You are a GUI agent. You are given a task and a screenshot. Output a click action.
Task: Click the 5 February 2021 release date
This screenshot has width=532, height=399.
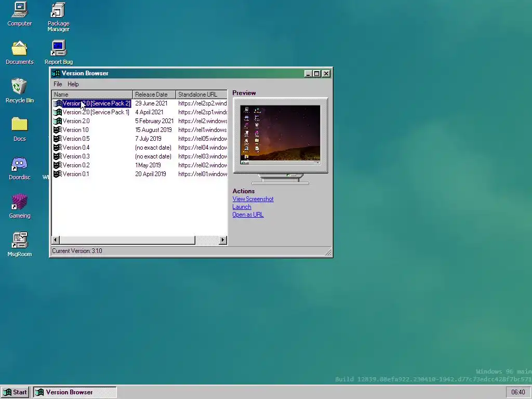[154, 121]
